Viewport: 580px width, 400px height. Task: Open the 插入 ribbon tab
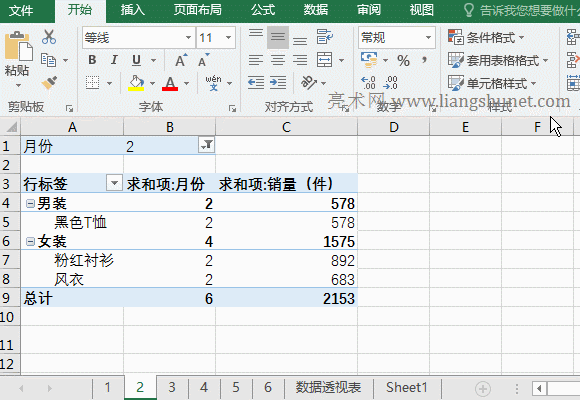point(132,10)
